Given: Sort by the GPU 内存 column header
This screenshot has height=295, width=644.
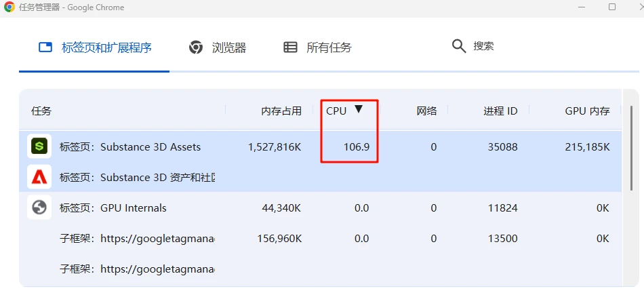Looking at the screenshot, I should 587,111.
